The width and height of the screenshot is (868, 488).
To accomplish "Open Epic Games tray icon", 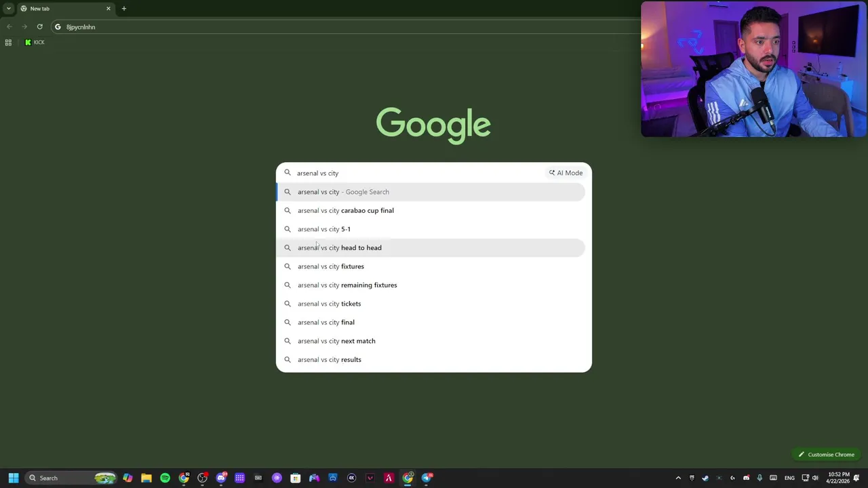I will point(692,478).
